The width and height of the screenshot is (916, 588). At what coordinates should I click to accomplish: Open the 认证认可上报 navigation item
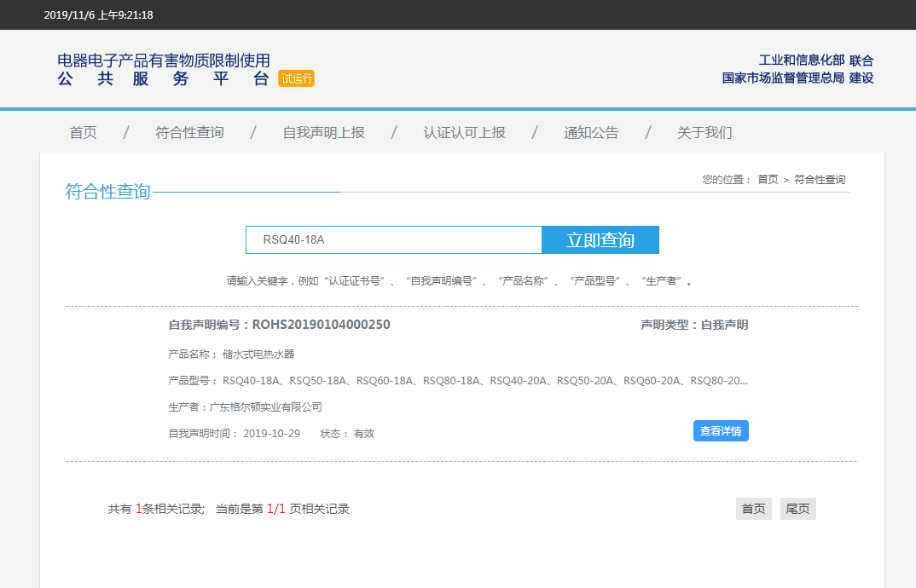click(464, 133)
